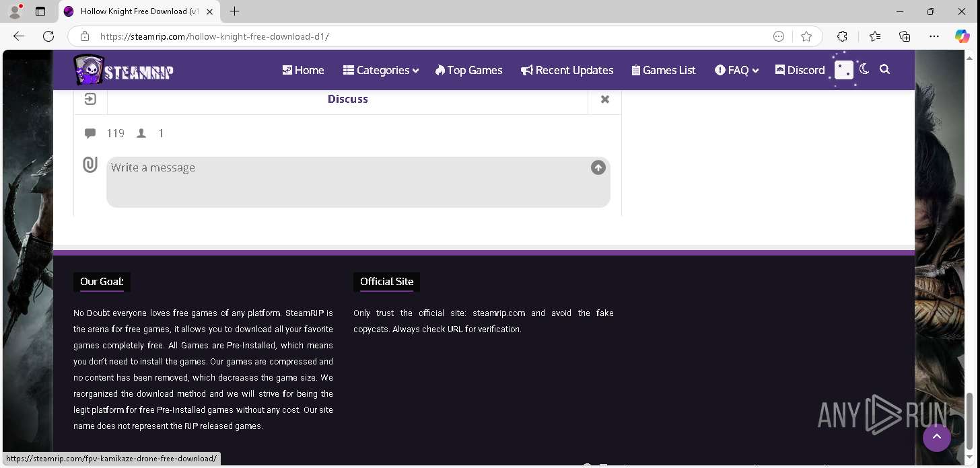Click the random game dice icon
Viewport: 980px width, 468px height.
844,70
